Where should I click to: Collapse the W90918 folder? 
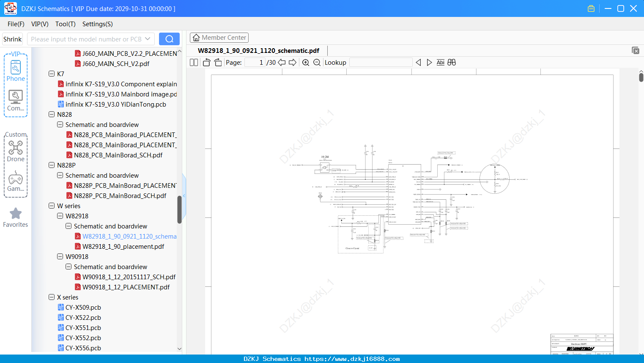tap(60, 256)
